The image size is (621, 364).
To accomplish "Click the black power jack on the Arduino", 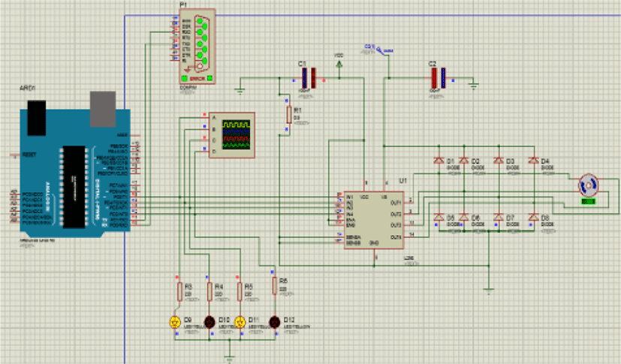I will point(37,118).
